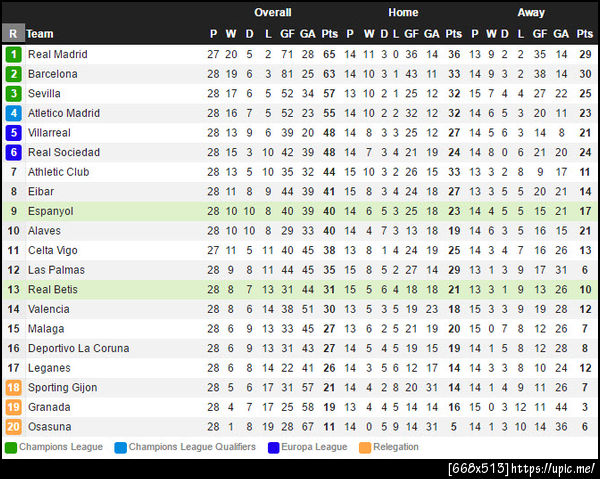Viewport: 600px width, 479px height.
Task: Click the R rank column header
Action: pos(13,34)
